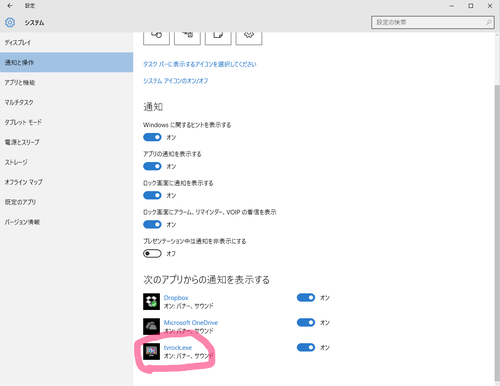Open 既定のアプリ in the sidebar
Screen dimensions: 500x386
(x=67, y=202)
